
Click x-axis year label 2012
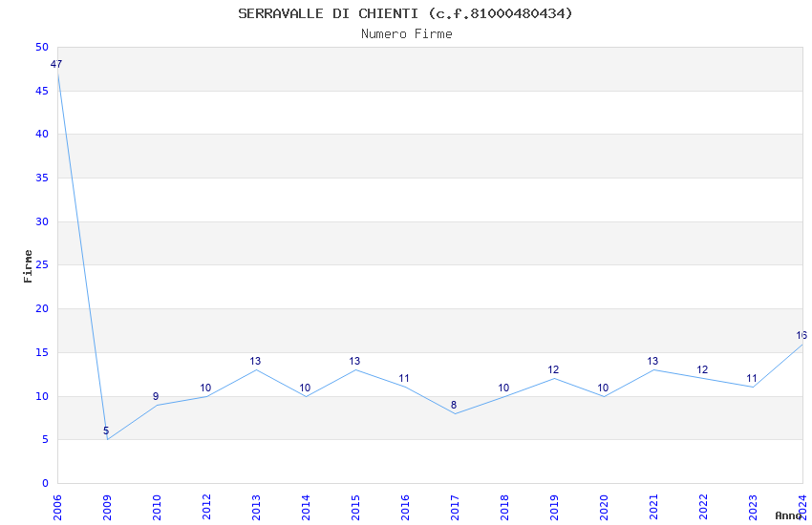206,507
